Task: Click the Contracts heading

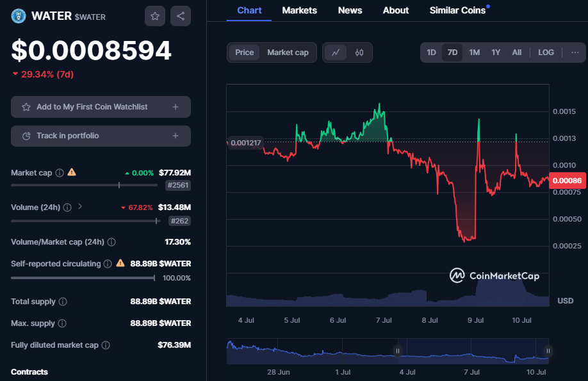Action: pos(29,372)
